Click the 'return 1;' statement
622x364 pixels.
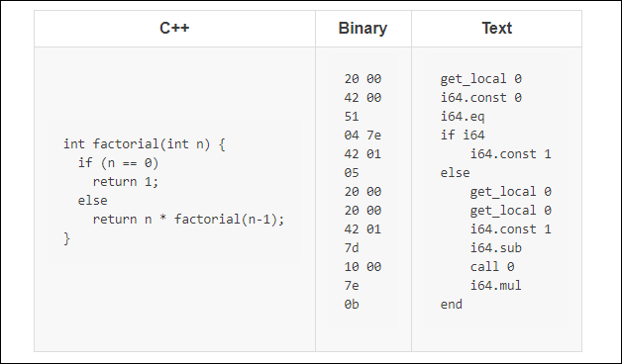coord(126,182)
